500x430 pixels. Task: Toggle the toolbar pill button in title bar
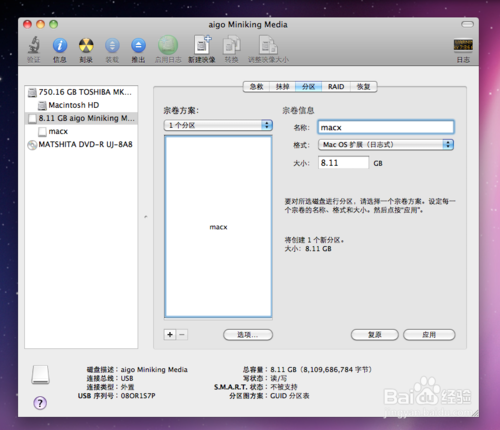[467, 24]
